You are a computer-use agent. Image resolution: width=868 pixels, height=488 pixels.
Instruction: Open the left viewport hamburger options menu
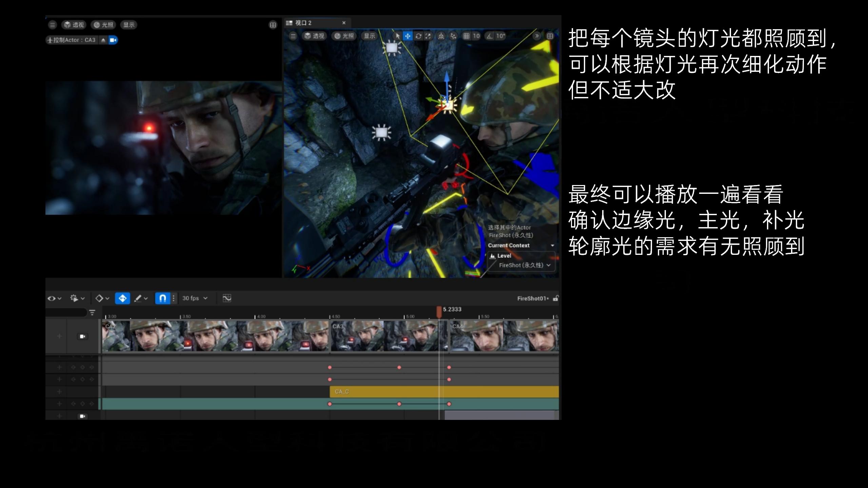[52, 25]
